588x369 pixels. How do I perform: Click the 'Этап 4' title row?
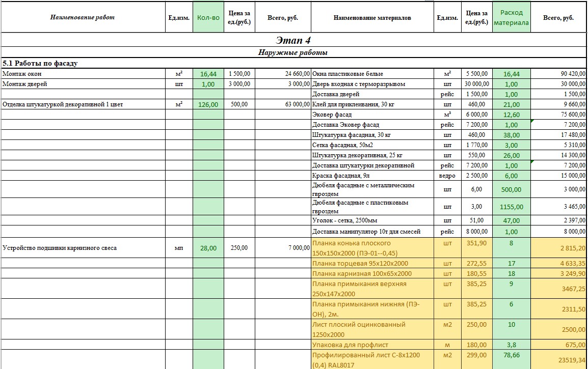(293, 40)
